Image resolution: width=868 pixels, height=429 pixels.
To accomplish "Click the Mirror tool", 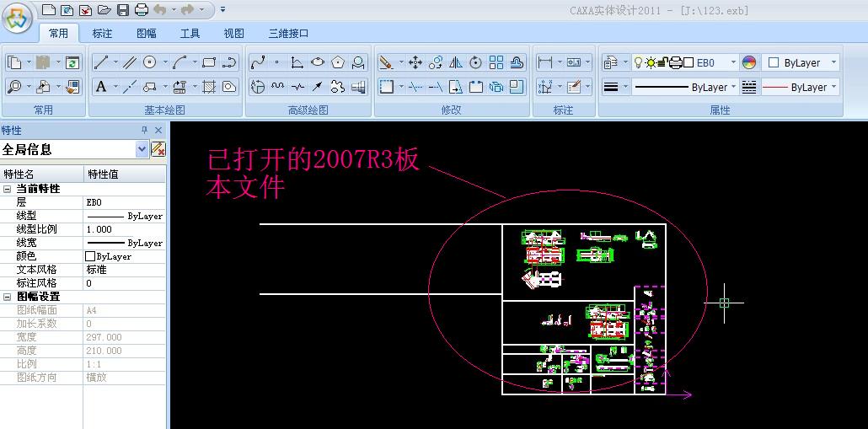I will [456, 62].
